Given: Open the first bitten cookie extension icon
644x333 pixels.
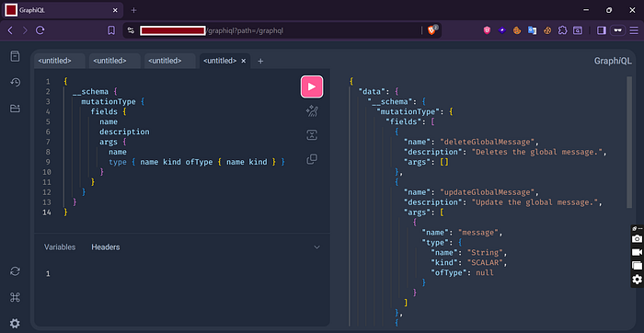Looking at the screenshot, I should pos(517,30).
